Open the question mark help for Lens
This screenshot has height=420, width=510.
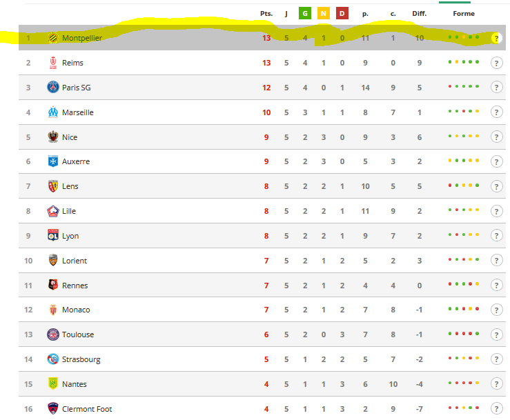(496, 187)
